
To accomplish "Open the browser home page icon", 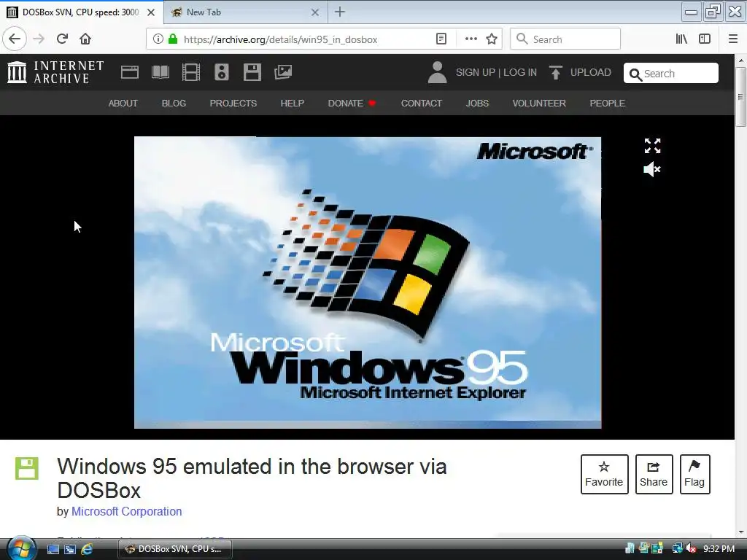I will tap(85, 39).
